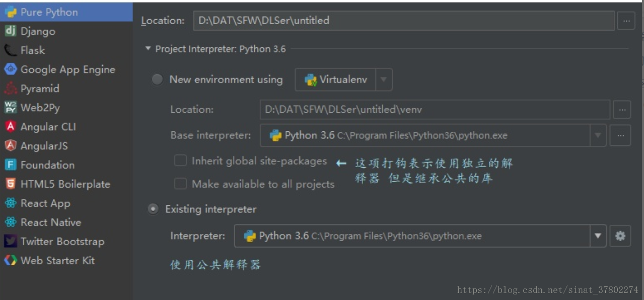Click the Base interpreter combo box field
Viewport: 644px width, 300px height.
pyautogui.click(x=433, y=135)
